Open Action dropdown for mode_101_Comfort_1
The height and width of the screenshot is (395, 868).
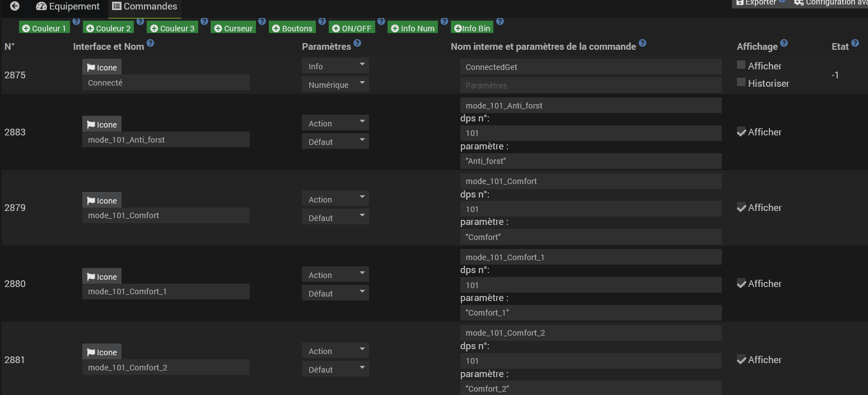point(335,275)
